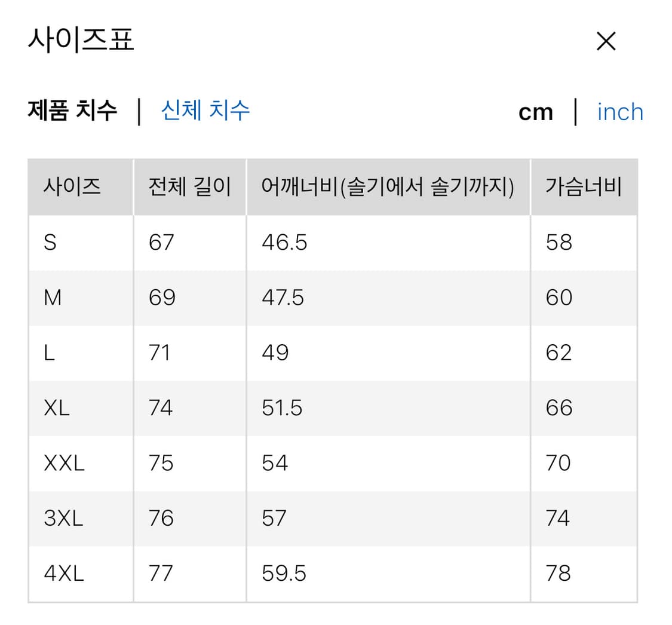Select the S size row

coord(51,242)
